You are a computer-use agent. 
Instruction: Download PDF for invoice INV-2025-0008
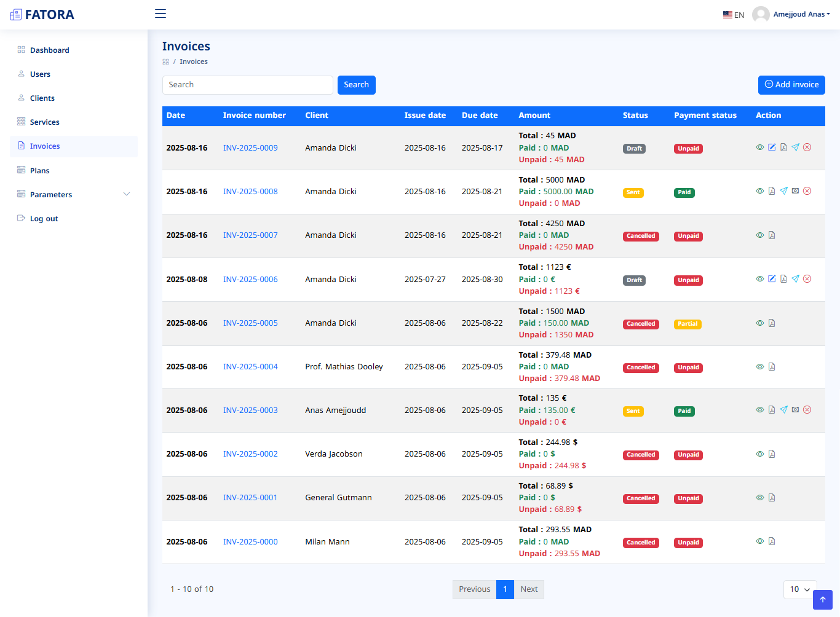(x=772, y=191)
